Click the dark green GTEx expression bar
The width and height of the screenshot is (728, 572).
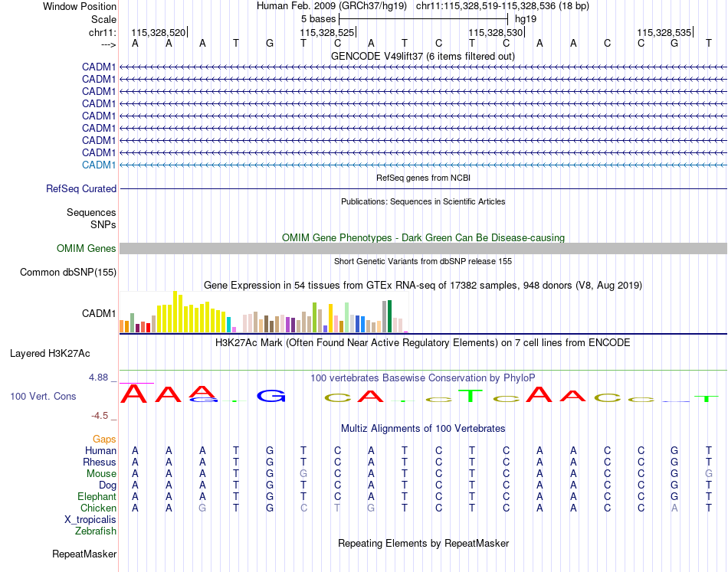coord(389,316)
